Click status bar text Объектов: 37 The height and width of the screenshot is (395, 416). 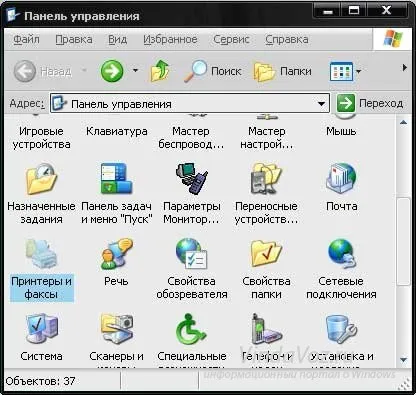pyautogui.click(x=40, y=381)
